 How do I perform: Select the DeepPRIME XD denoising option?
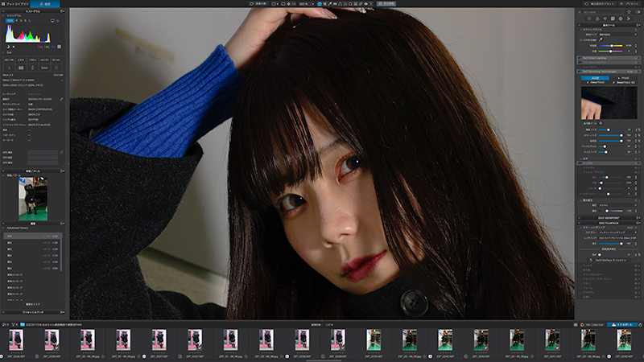point(625,83)
